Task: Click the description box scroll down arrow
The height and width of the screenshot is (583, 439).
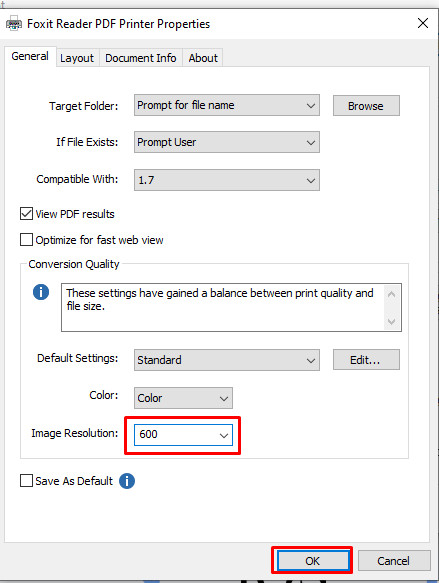Action: click(x=391, y=321)
